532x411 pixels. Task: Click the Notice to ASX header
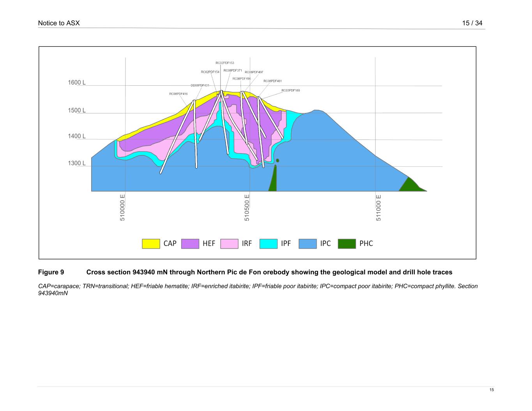pos(59,23)
